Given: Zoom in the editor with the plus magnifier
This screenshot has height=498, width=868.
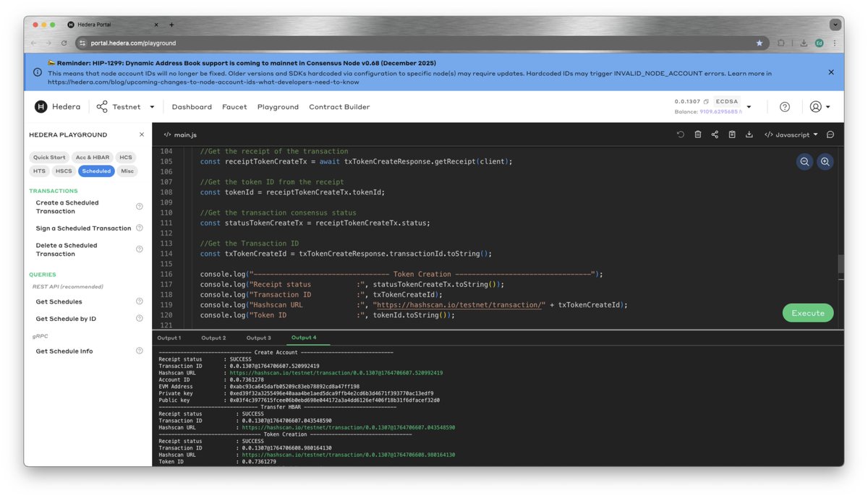Looking at the screenshot, I should 825,162.
